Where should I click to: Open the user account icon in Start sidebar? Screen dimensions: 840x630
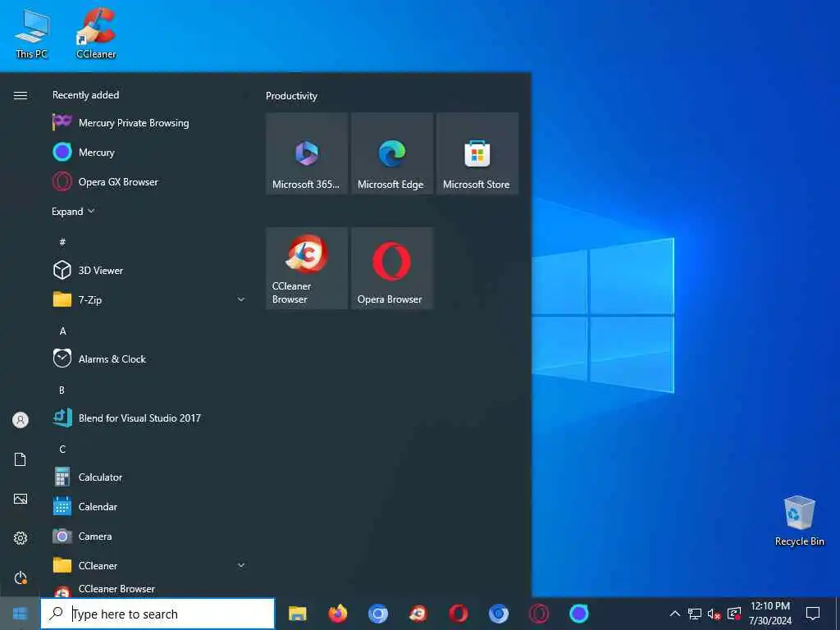click(x=21, y=419)
